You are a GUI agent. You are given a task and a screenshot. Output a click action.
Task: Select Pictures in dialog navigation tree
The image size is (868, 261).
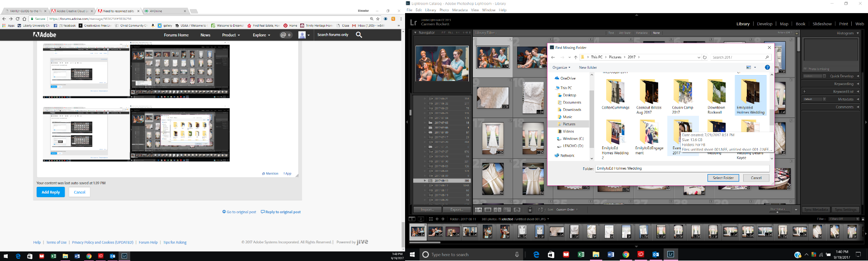click(569, 124)
